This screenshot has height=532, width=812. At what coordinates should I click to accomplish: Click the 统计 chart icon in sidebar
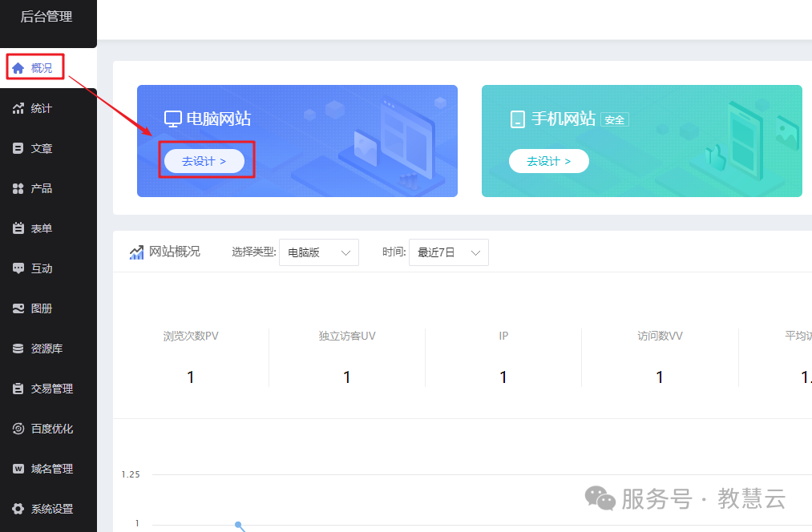[x=18, y=108]
